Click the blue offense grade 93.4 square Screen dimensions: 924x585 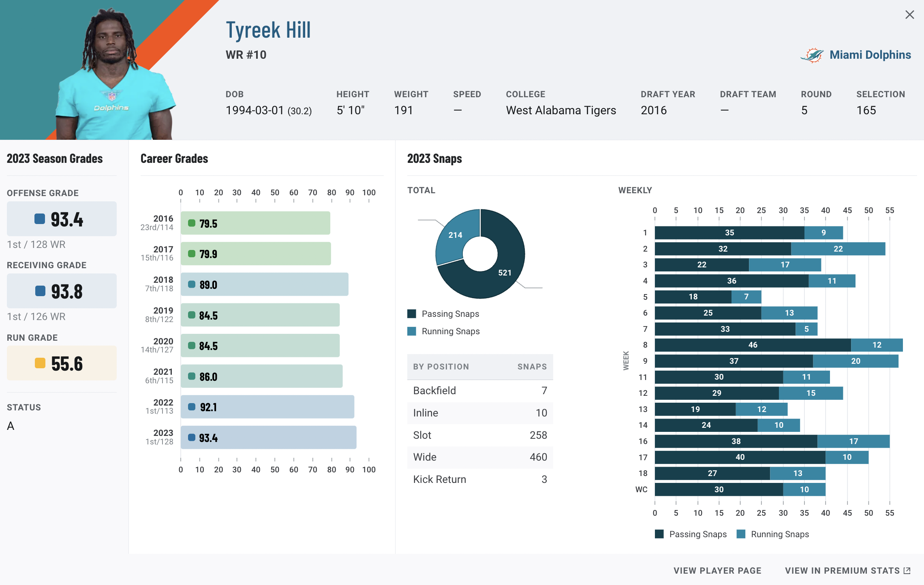click(x=40, y=219)
